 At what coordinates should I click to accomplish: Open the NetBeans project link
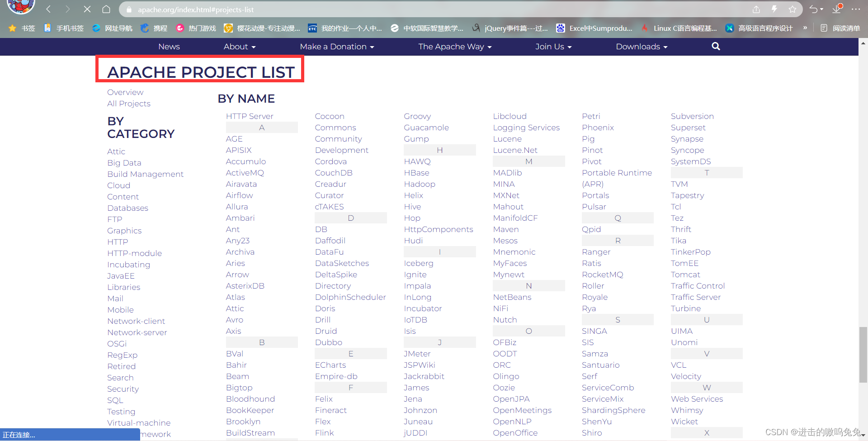click(512, 297)
